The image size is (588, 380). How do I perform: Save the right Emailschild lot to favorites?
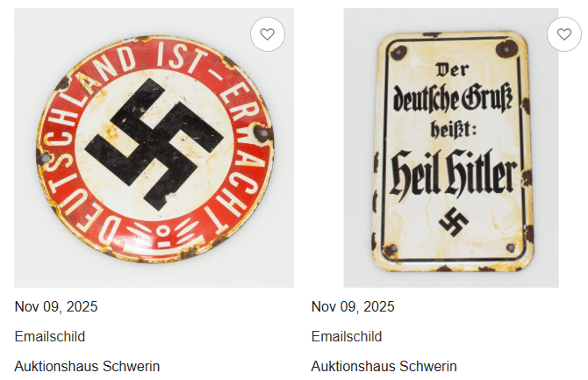pos(564,34)
